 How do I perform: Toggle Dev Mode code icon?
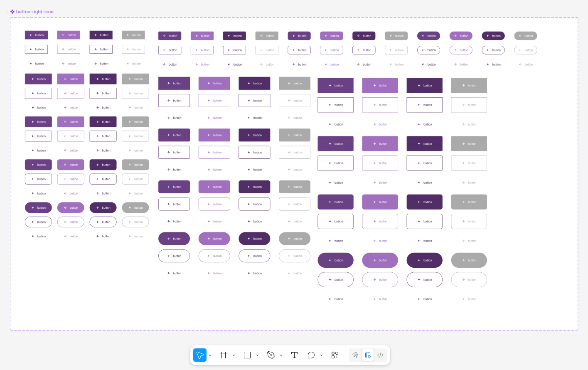tap(380, 355)
